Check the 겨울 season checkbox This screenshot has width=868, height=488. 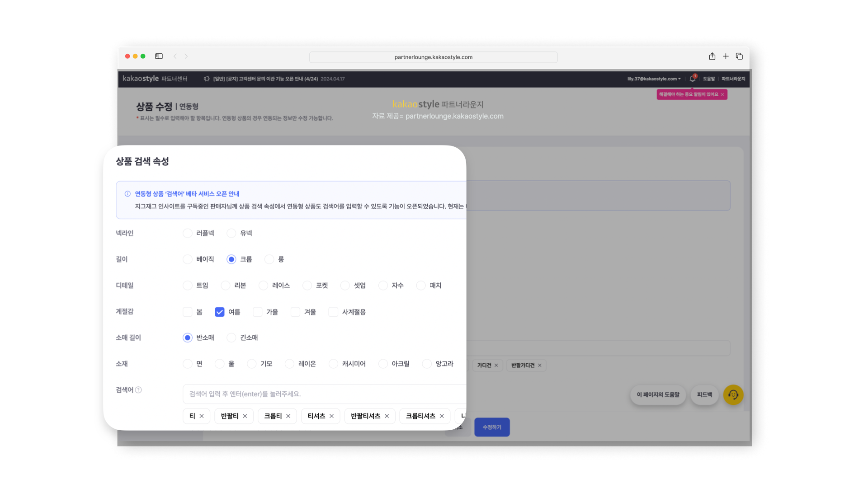(x=296, y=312)
